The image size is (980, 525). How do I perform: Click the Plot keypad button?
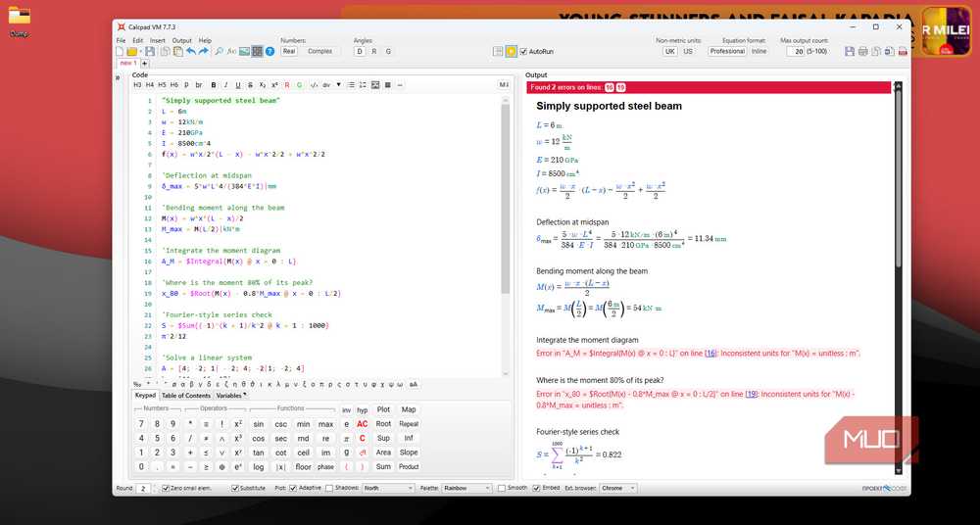[383, 409]
